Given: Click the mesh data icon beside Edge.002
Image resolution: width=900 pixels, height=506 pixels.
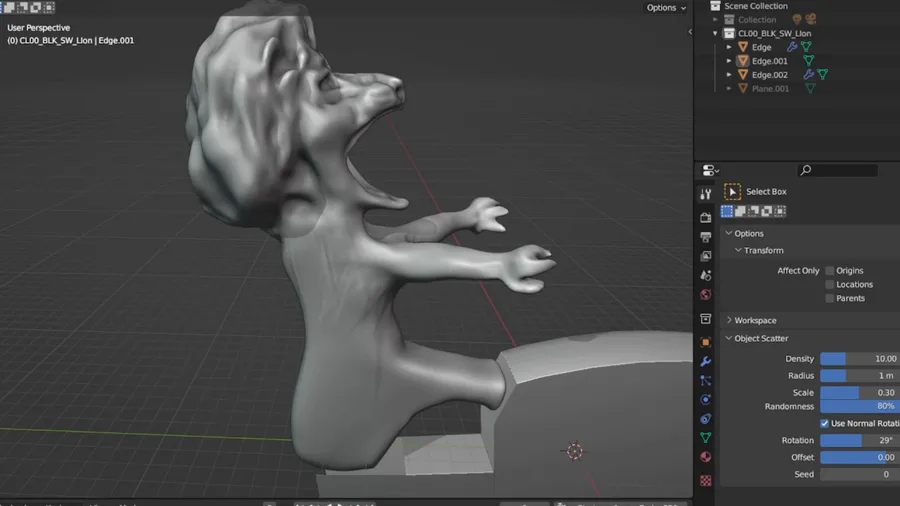Looking at the screenshot, I should [823, 74].
